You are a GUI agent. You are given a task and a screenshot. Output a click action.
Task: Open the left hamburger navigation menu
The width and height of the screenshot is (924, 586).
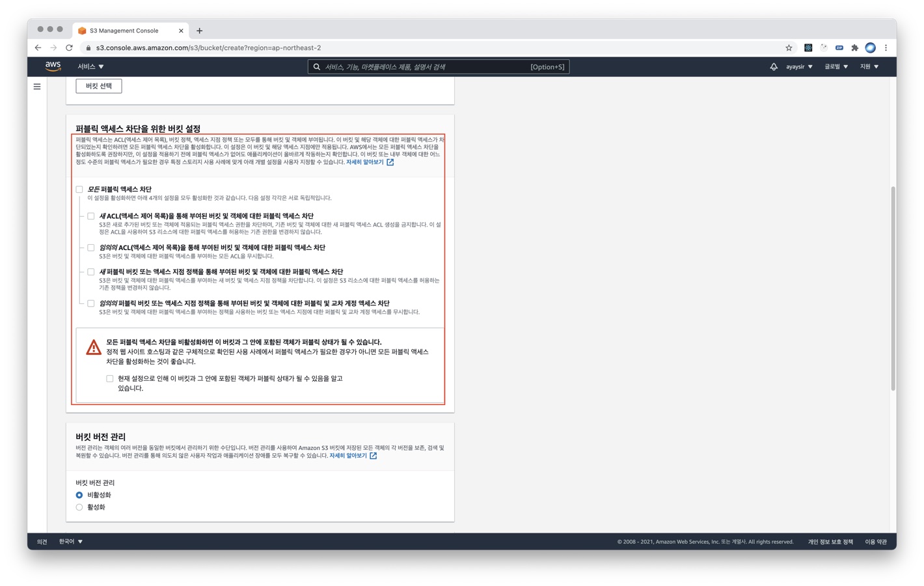pos(37,87)
